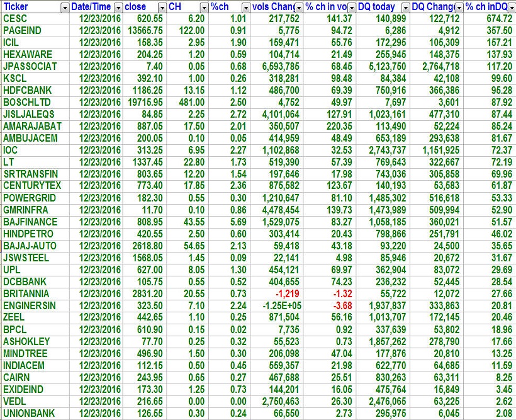
Task: Select the AMARAJABAT ticker cell
Action: pyautogui.click(x=35, y=126)
